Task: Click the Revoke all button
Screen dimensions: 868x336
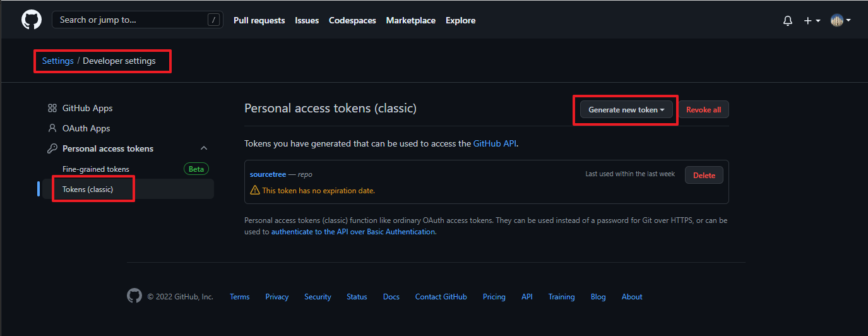Action: pyautogui.click(x=703, y=109)
